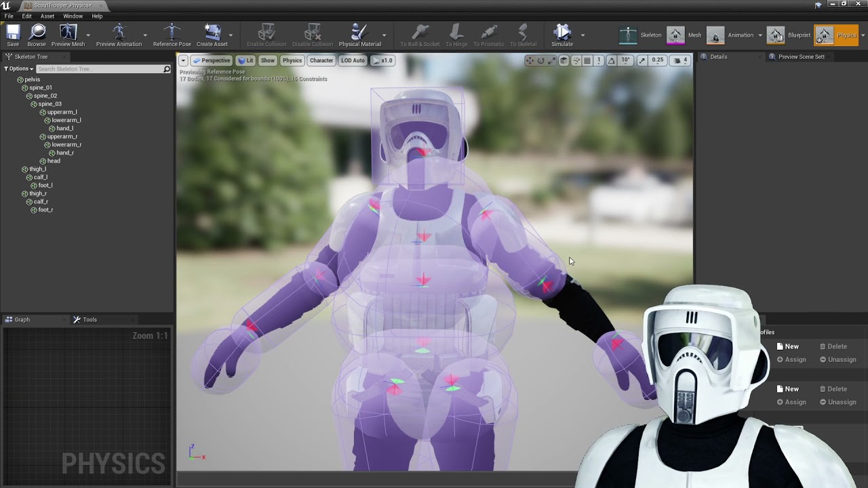Click the search magnifier in Skeleton Tree
The width and height of the screenshot is (868, 488).
click(x=167, y=69)
